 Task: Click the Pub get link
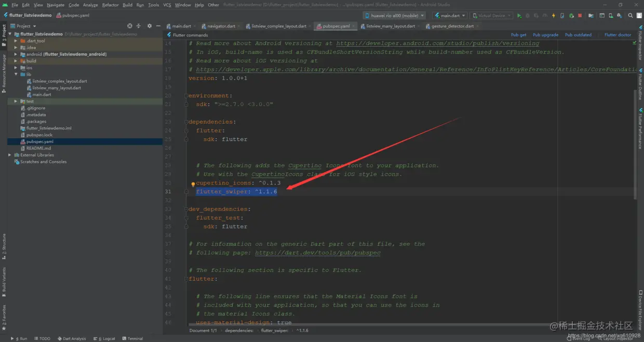519,35
